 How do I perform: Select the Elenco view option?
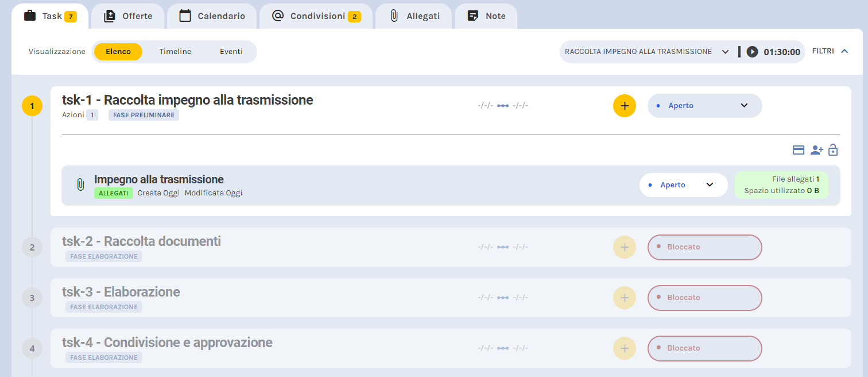(118, 52)
